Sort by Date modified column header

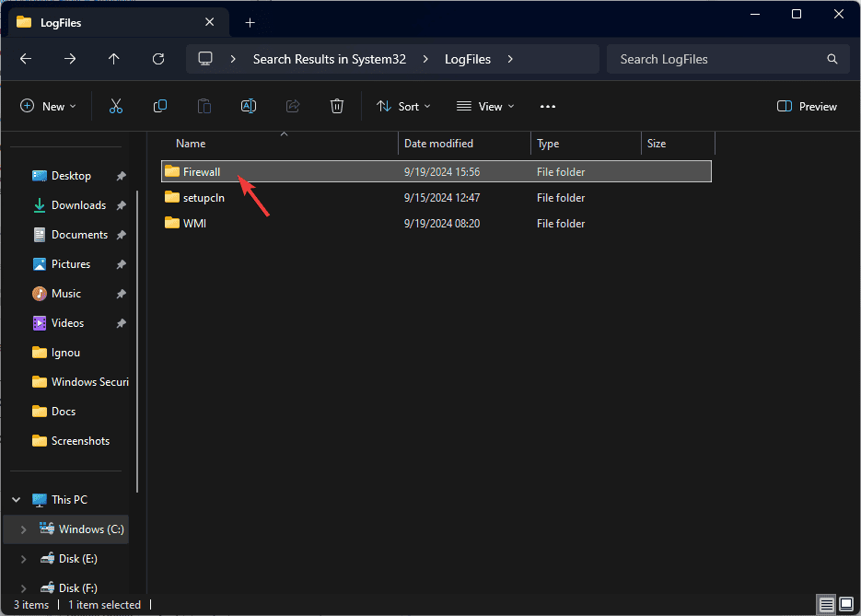pyautogui.click(x=439, y=144)
